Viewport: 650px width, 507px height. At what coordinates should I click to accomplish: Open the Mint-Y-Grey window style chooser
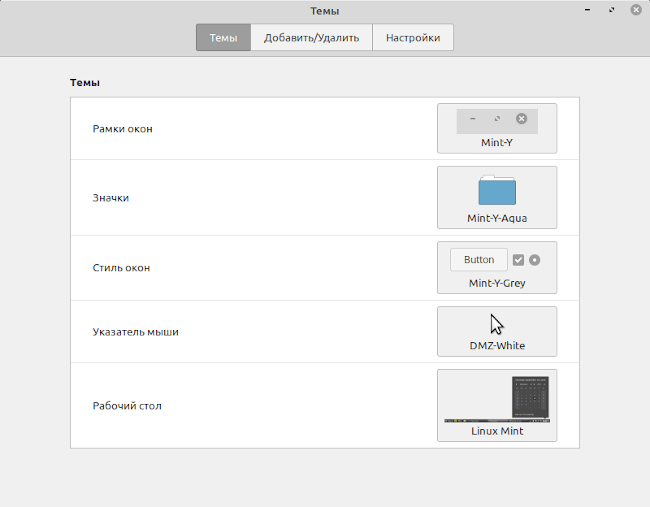497,267
